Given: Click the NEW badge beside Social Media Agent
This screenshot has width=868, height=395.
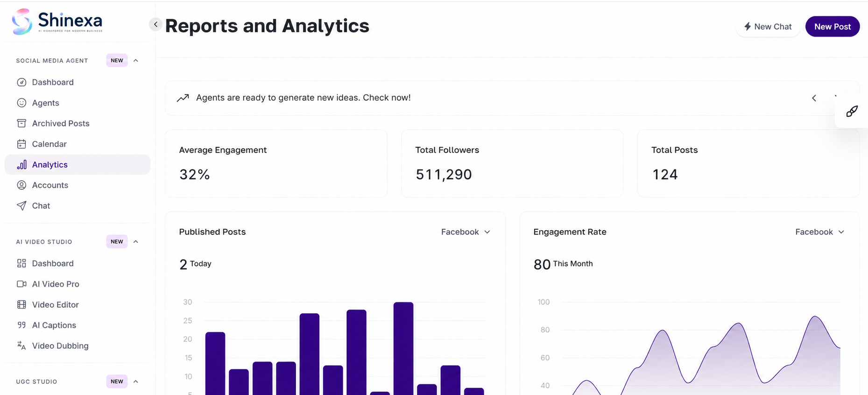Looking at the screenshot, I should click(x=117, y=61).
